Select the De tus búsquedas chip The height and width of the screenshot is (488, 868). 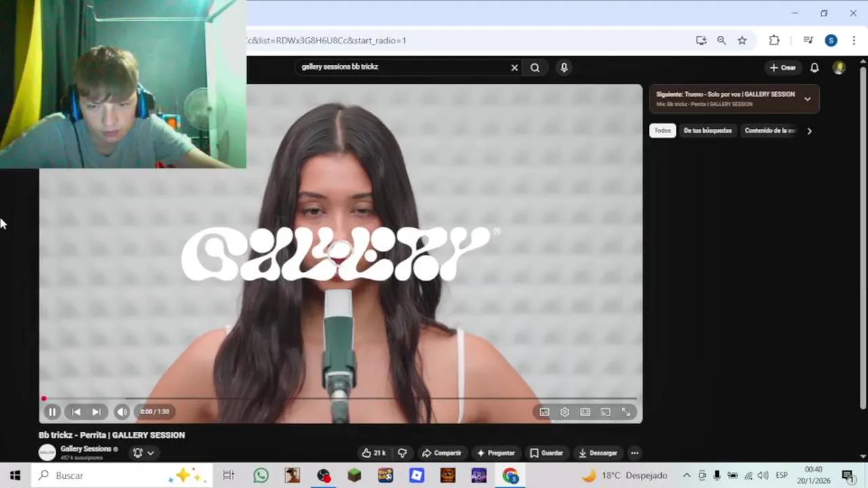tap(707, 131)
